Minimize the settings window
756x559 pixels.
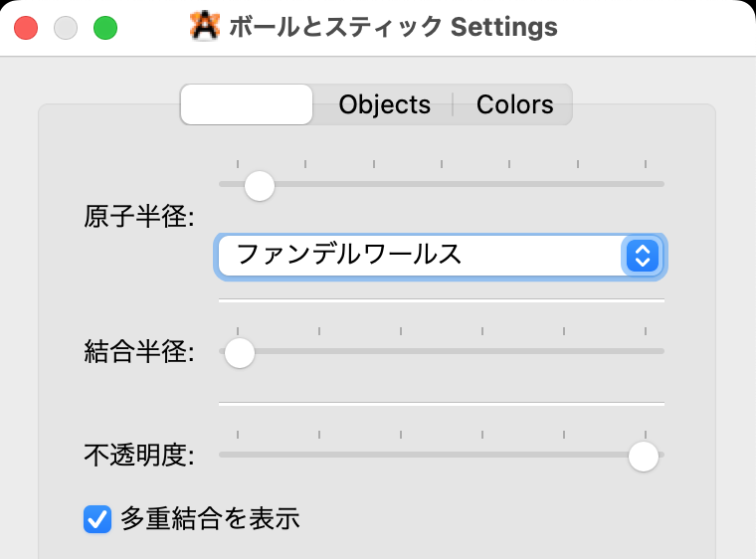[x=66, y=28]
